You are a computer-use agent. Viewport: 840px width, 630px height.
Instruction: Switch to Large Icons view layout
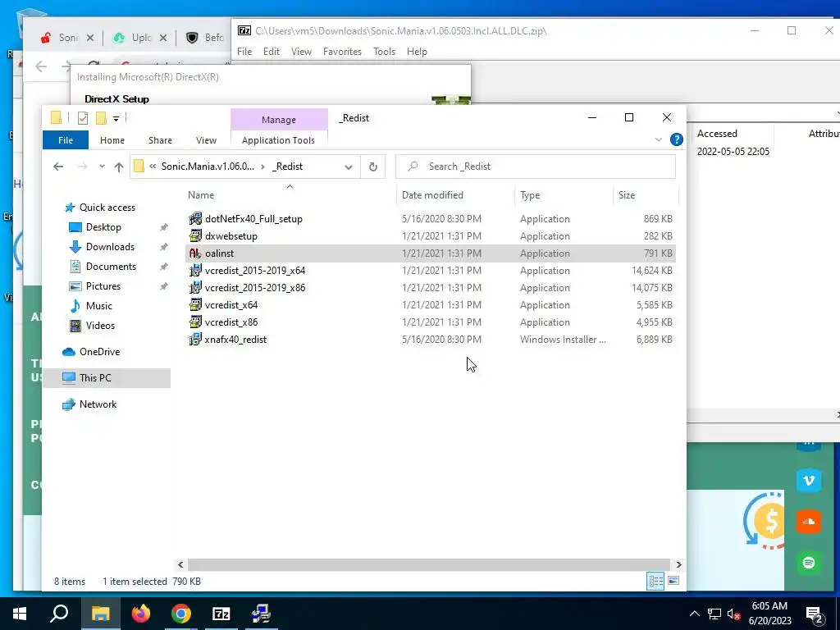tap(673, 582)
